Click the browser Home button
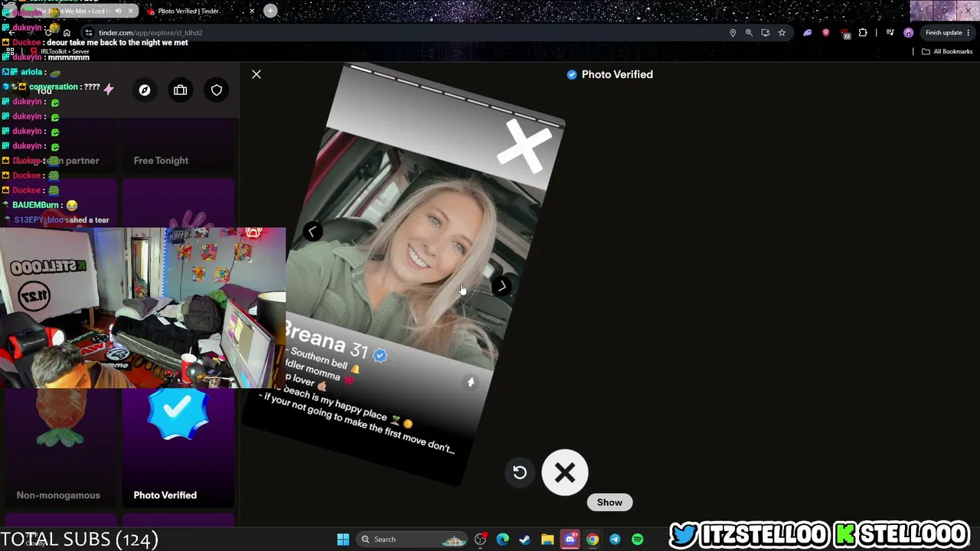This screenshot has width=980, height=551. coord(67,33)
